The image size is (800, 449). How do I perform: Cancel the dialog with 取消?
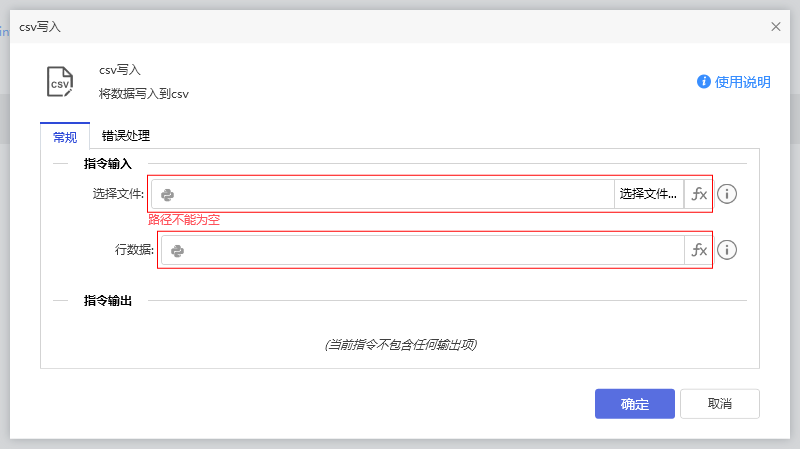point(719,404)
